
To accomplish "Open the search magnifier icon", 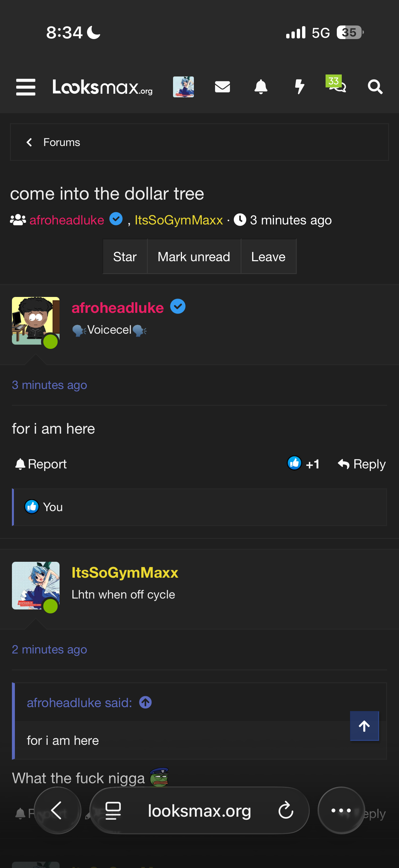I will (375, 87).
